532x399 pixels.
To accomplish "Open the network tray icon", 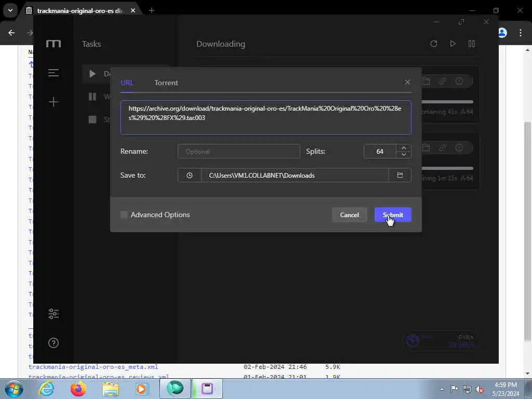I will point(467,389).
